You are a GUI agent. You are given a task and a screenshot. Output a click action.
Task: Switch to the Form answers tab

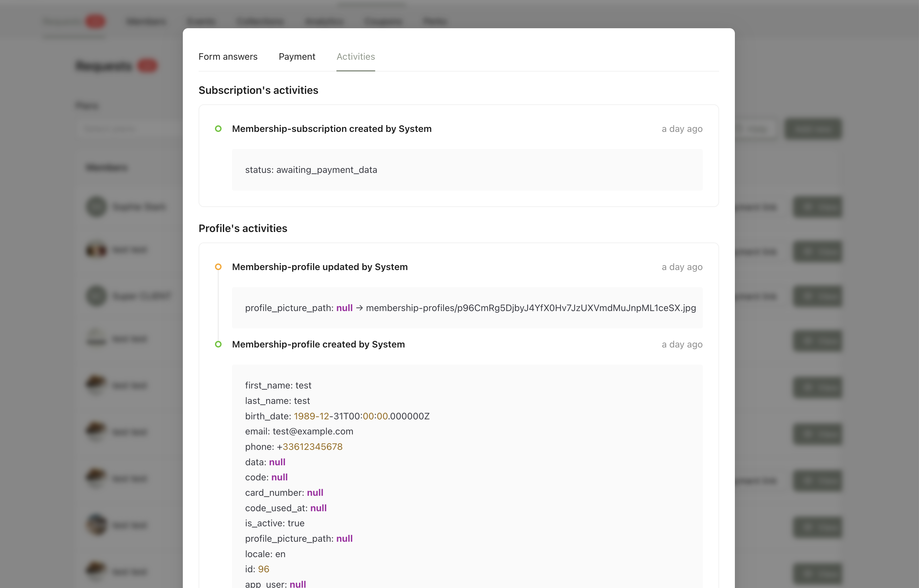click(x=228, y=56)
